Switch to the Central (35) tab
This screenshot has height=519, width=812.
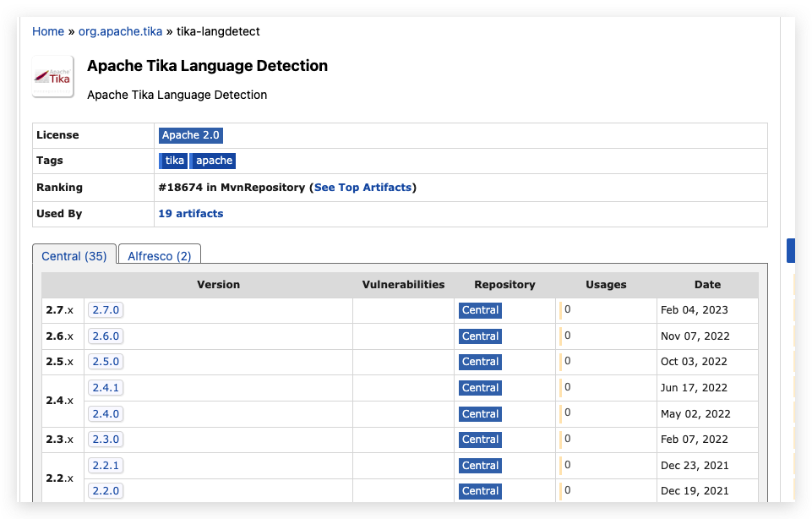point(74,256)
